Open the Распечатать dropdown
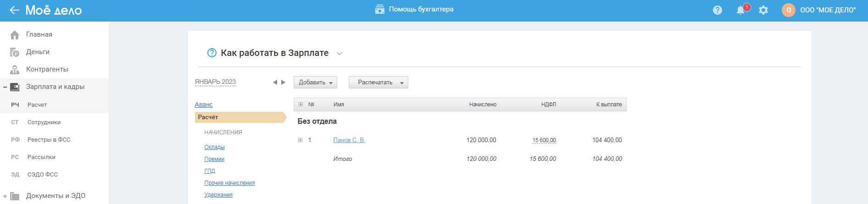The height and width of the screenshot is (204, 868). 378,83
